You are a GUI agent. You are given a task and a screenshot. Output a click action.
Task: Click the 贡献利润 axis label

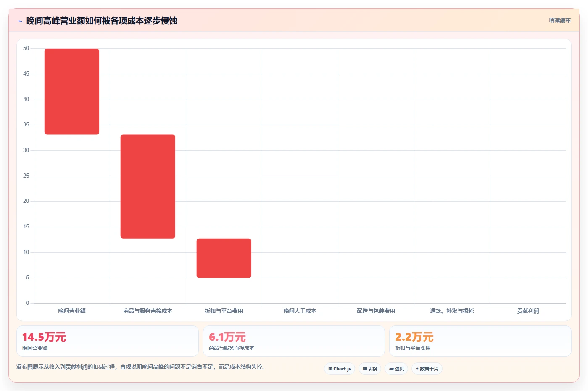pos(528,311)
